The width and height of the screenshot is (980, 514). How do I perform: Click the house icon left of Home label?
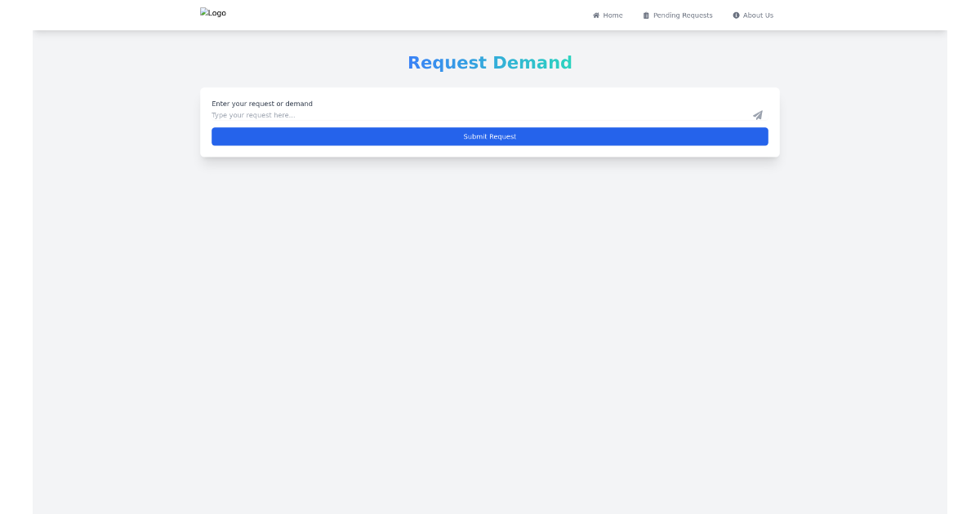pyautogui.click(x=595, y=15)
